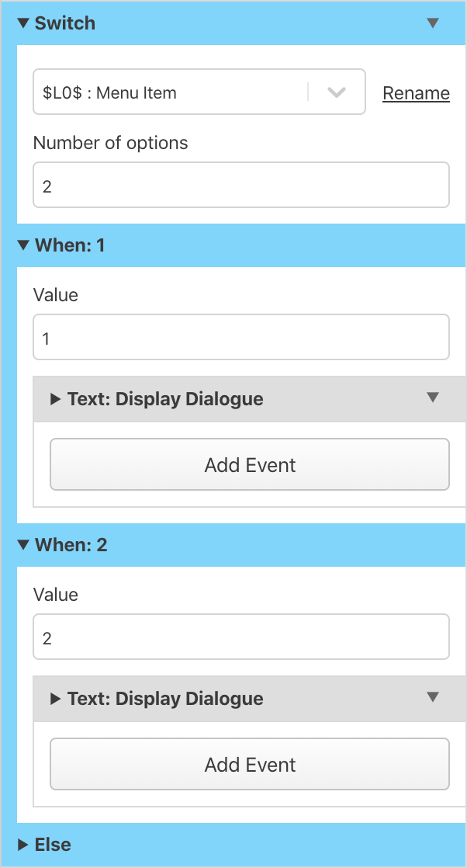
Task: Click the Value field under When: 1
Action: click(x=240, y=337)
